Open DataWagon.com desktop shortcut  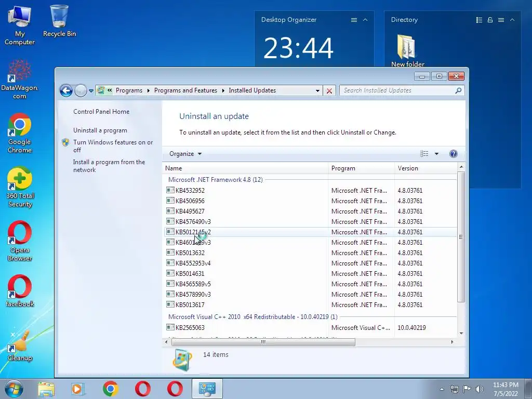[19, 79]
